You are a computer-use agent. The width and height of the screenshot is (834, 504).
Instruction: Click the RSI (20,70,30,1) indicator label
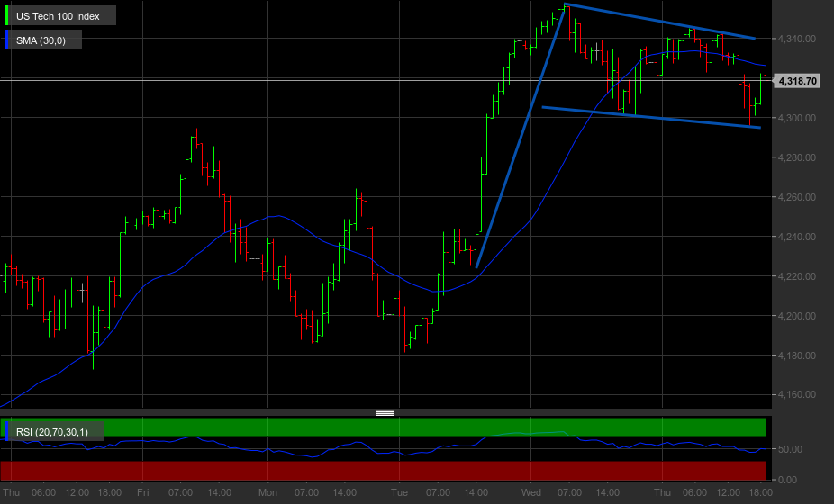coord(52,432)
